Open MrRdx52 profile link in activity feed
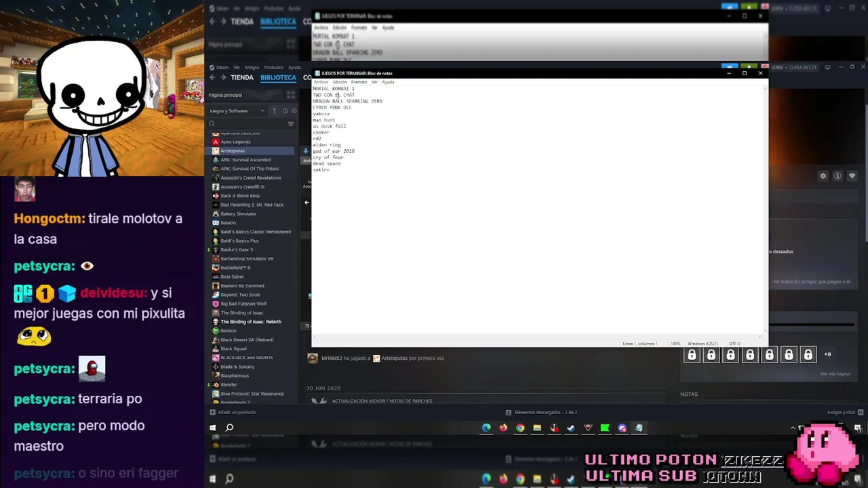 click(x=332, y=358)
